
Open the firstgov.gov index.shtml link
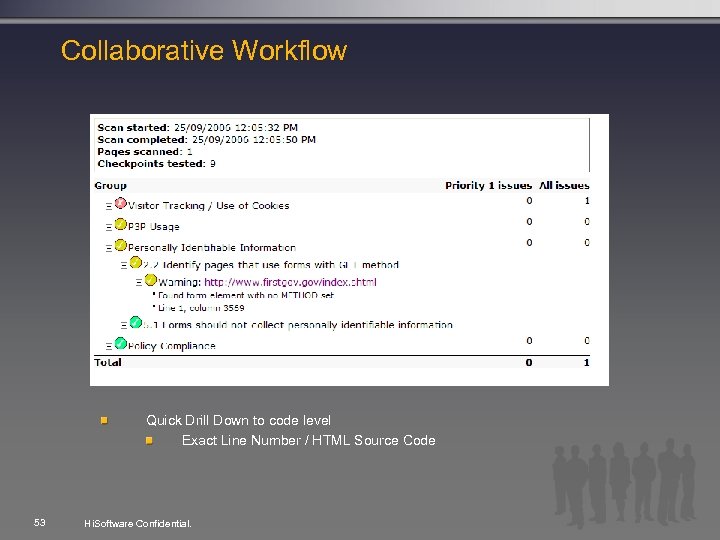point(290,282)
